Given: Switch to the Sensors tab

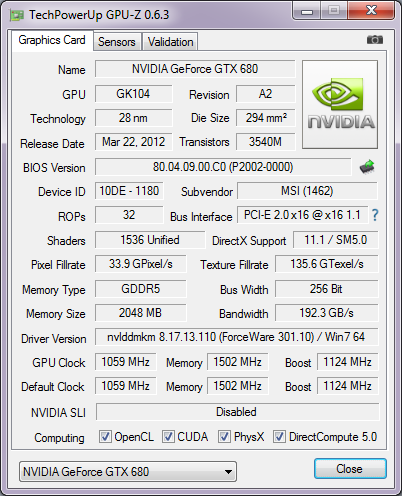Looking at the screenshot, I should 117,42.
